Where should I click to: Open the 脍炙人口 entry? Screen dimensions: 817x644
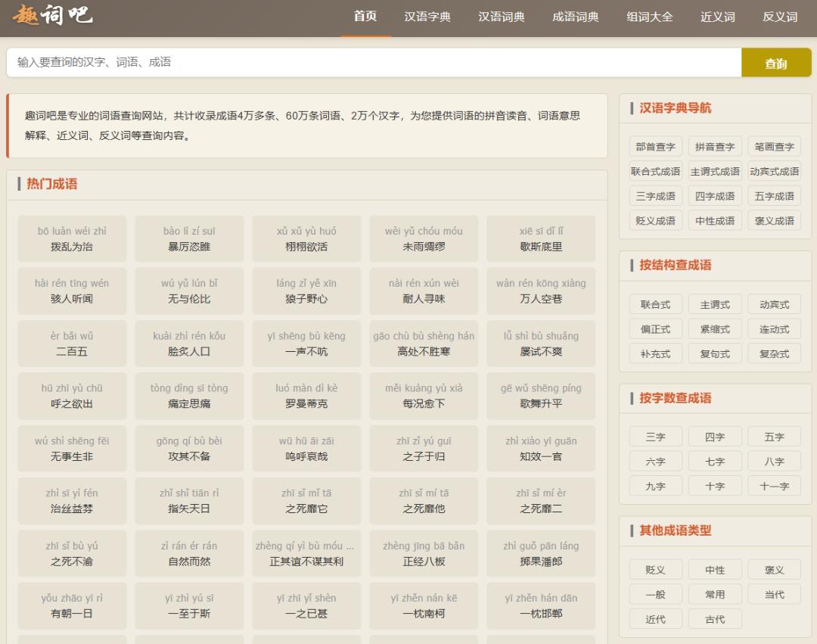tap(189, 344)
